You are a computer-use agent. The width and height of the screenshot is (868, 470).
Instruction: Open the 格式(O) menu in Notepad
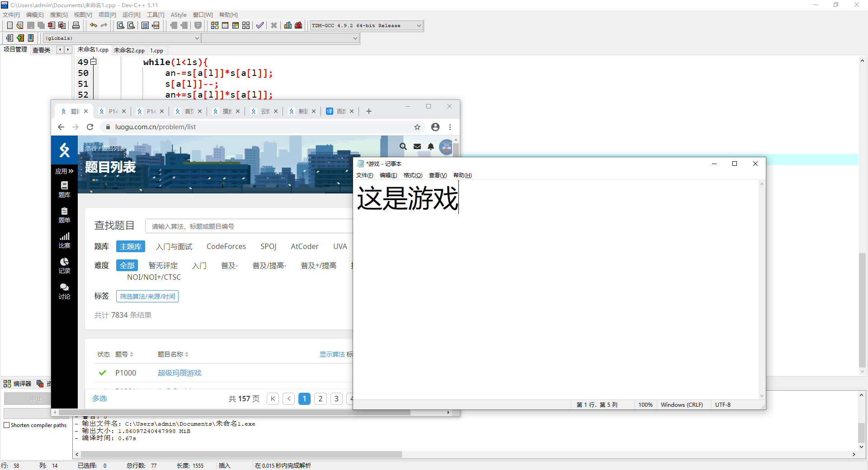(x=413, y=175)
